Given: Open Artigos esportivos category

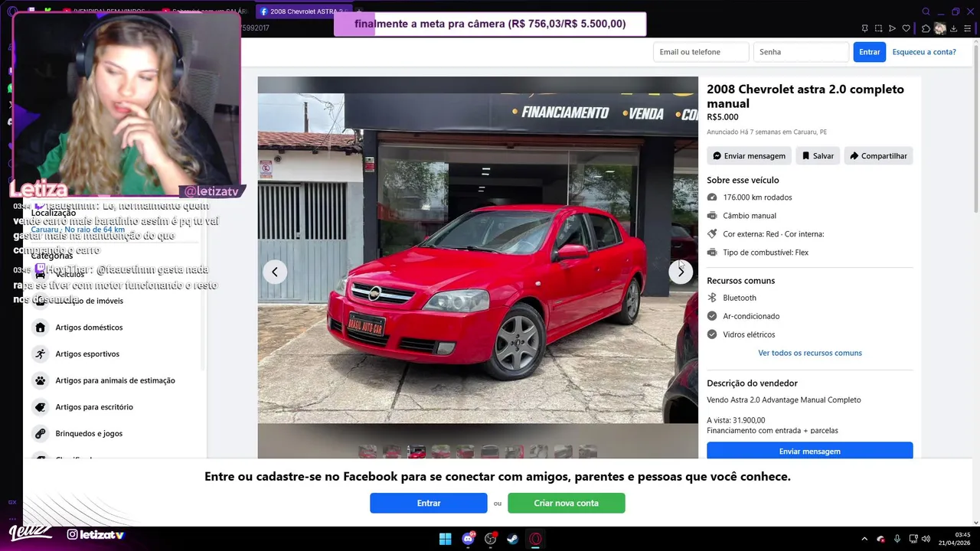Looking at the screenshot, I should [115, 354].
